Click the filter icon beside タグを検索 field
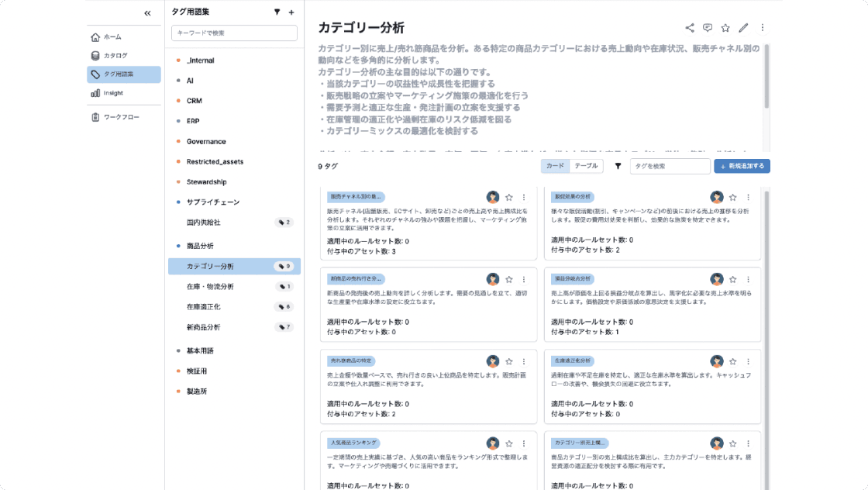868x490 pixels. [x=618, y=166]
